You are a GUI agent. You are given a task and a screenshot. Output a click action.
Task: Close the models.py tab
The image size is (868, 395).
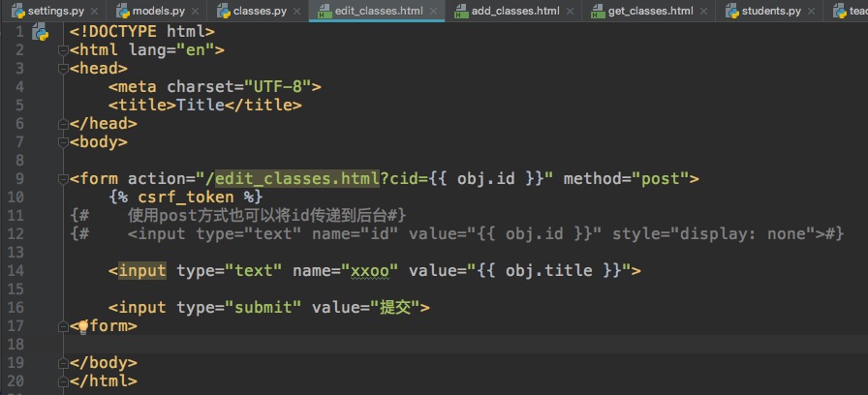click(x=196, y=11)
